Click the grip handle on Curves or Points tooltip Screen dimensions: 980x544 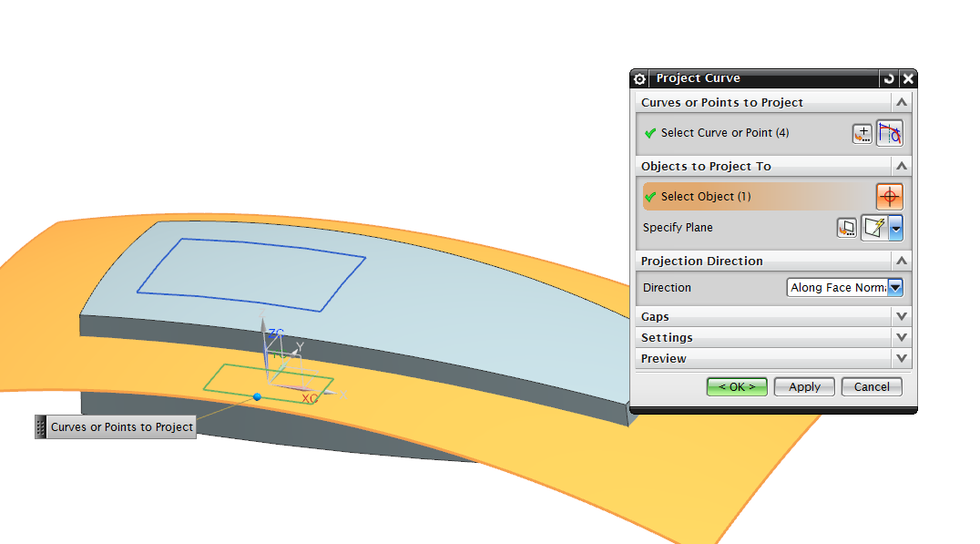[x=41, y=427]
